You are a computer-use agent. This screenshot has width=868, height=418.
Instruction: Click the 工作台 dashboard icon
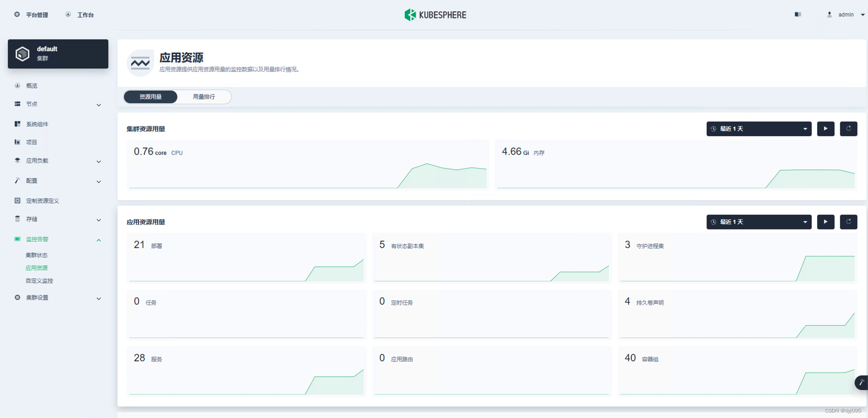pos(68,14)
